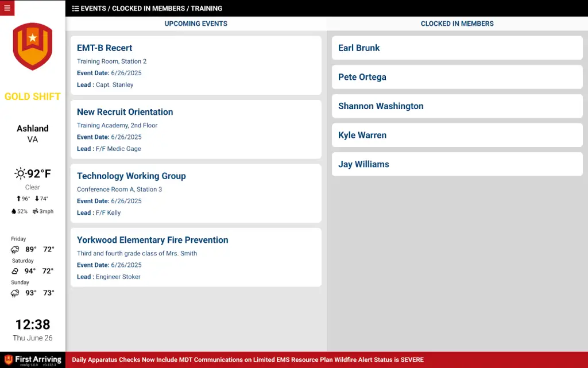The image size is (588, 368).
Task: Switch to the Clocked In Members tab
Action: (x=457, y=24)
